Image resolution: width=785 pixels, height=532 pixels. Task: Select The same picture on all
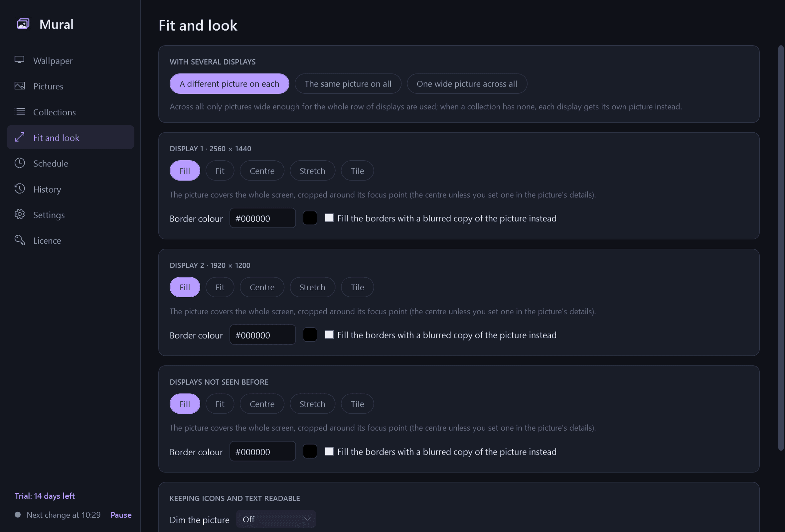(348, 84)
